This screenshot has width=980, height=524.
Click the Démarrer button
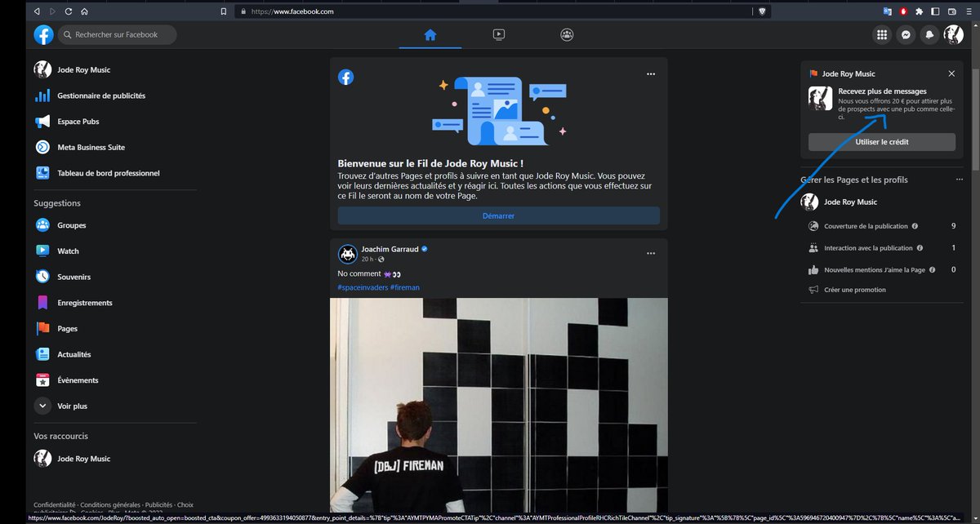pos(498,216)
